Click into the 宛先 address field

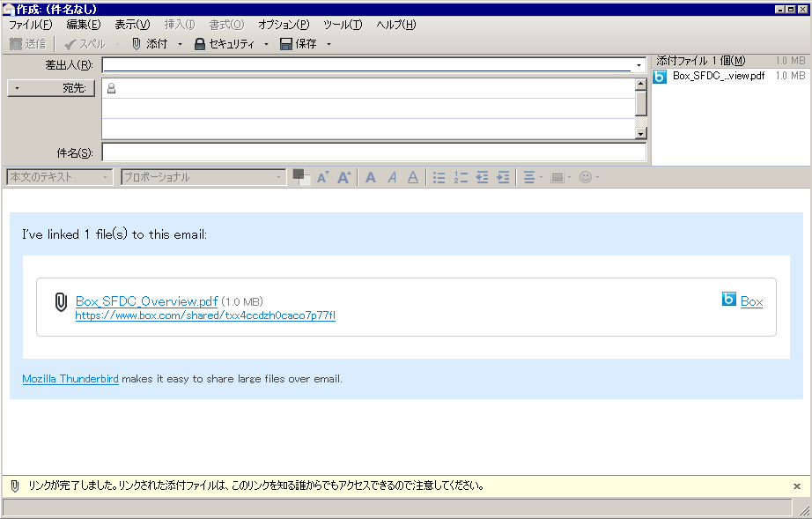click(x=375, y=88)
